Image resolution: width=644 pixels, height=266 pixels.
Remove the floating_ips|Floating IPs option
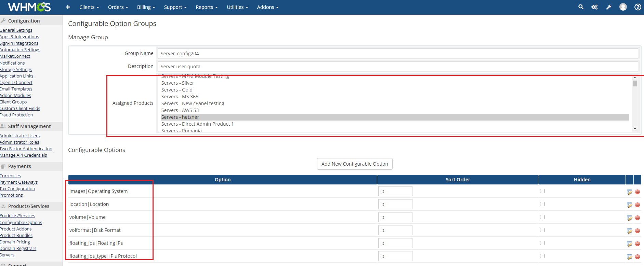638,244
